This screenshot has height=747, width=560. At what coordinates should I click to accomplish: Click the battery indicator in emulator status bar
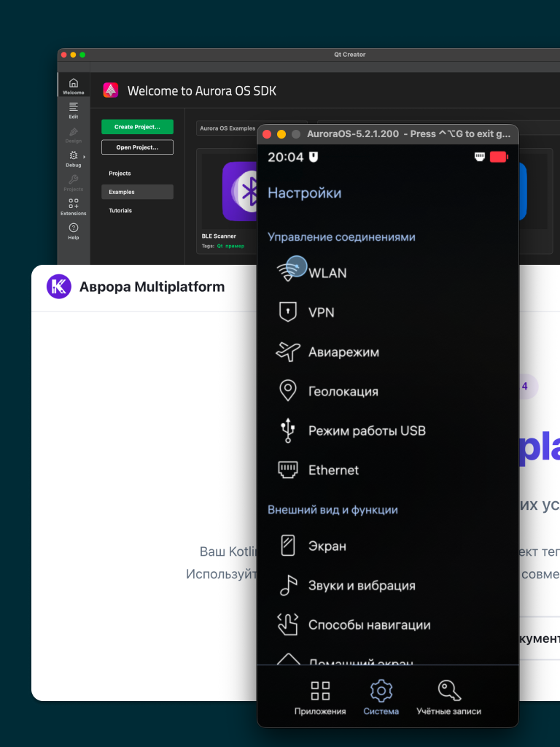(x=499, y=157)
